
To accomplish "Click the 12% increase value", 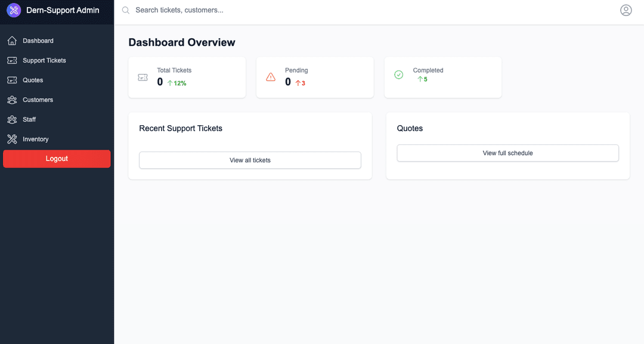I will point(180,83).
